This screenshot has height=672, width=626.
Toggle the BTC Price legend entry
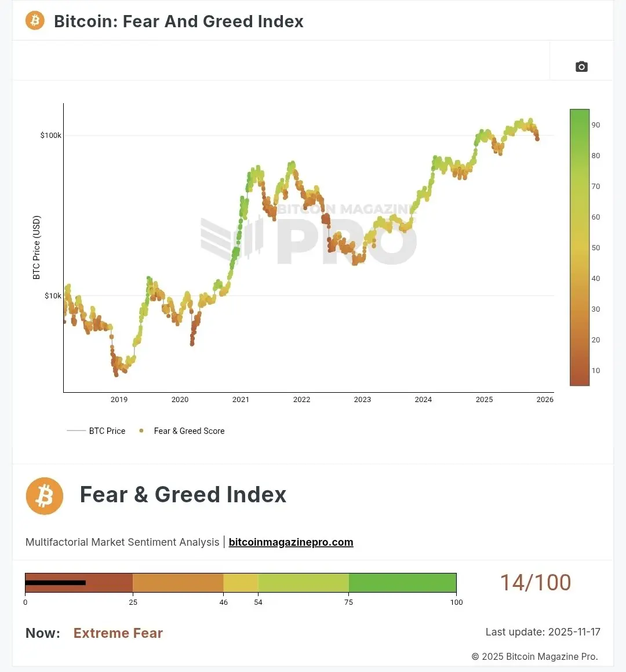pyautogui.click(x=97, y=431)
